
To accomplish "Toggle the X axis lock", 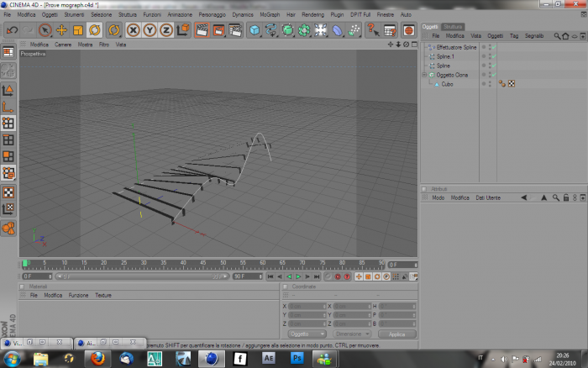I will point(133,30).
